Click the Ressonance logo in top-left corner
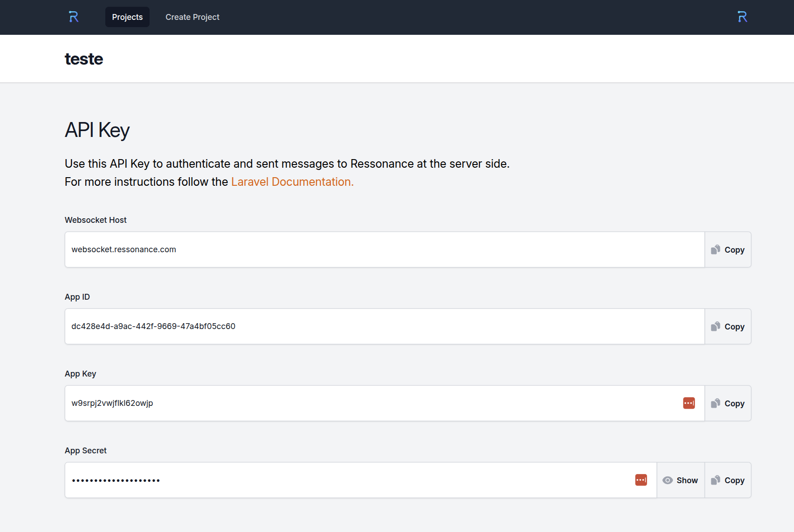This screenshot has height=532, width=794. pyautogui.click(x=73, y=17)
